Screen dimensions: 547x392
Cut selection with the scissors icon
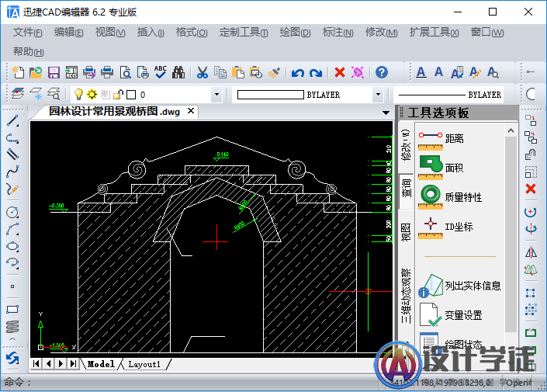pos(202,72)
